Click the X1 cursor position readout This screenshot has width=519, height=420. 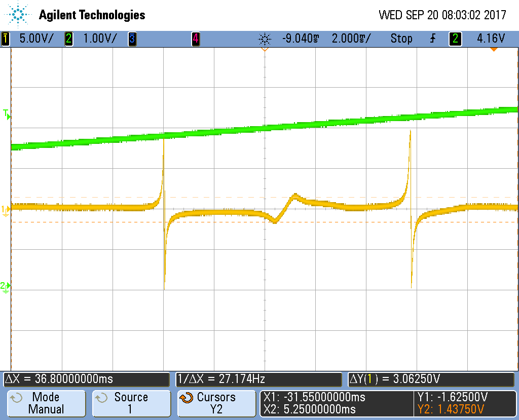pyautogui.click(x=314, y=397)
